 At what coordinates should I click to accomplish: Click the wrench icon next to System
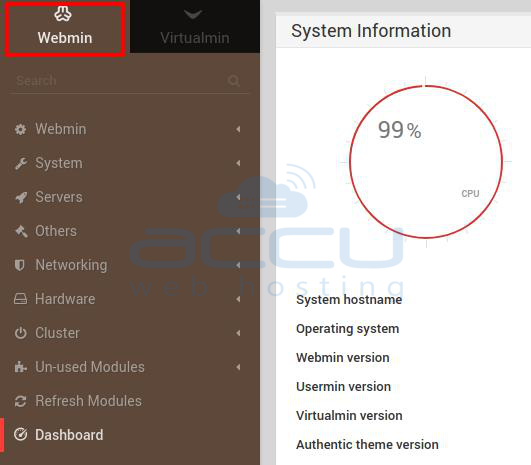click(21, 163)
